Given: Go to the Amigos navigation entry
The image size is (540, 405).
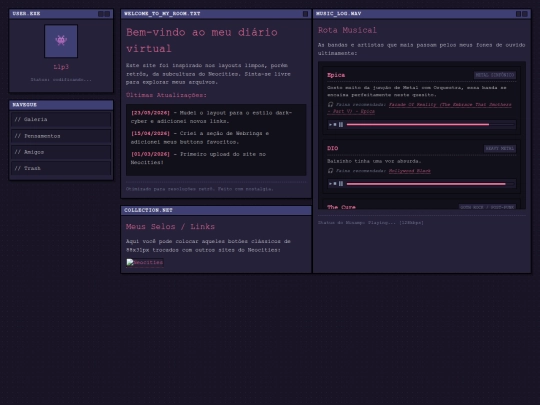Looking at the screenshot, I should (61, 152).
